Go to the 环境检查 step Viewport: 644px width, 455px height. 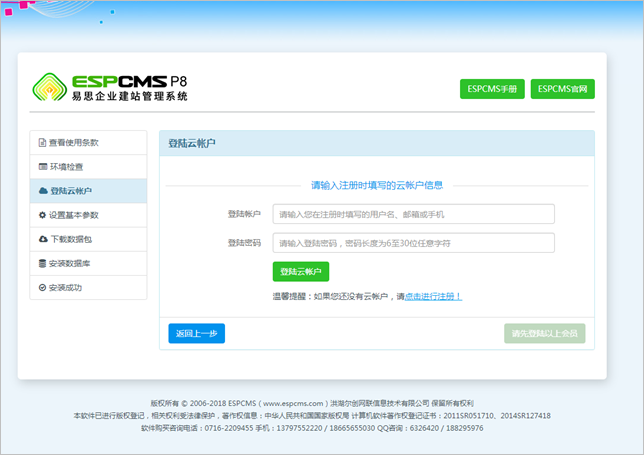(x=88, y=167)
